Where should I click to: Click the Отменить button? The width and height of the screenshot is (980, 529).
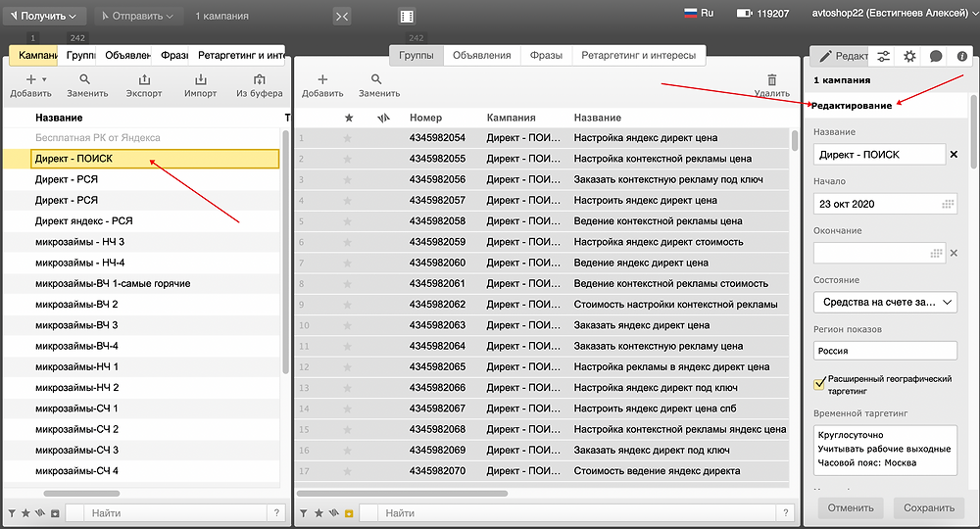[x=851, y=507]
